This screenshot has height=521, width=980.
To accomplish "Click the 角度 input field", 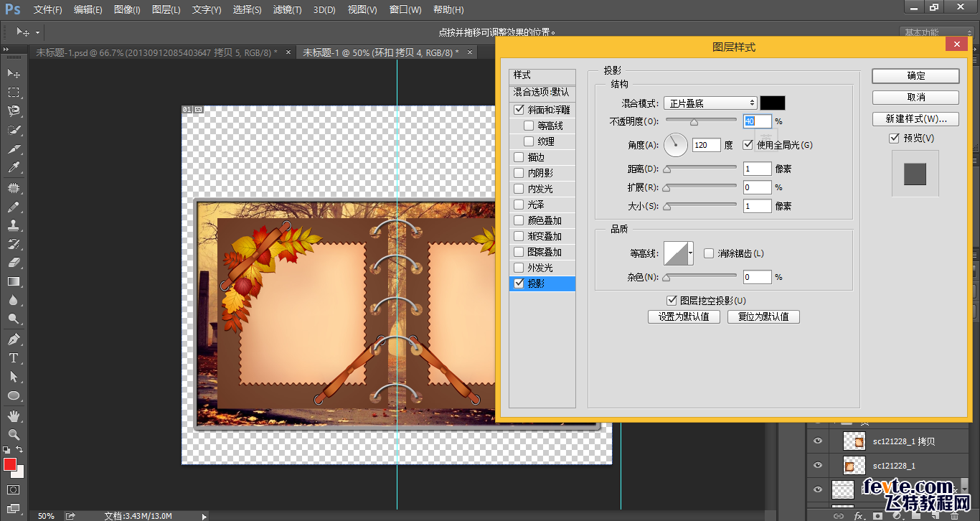I will pos(706,145).
